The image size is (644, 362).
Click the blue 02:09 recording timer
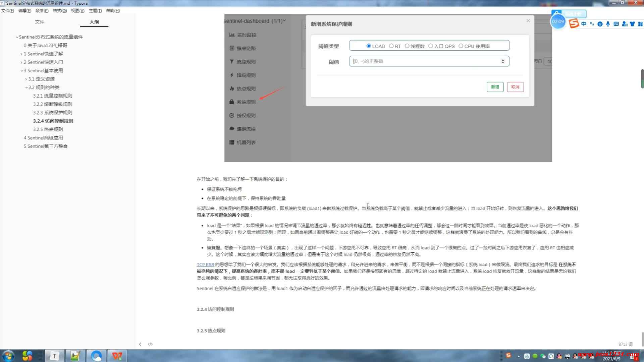tap(558, 21)
